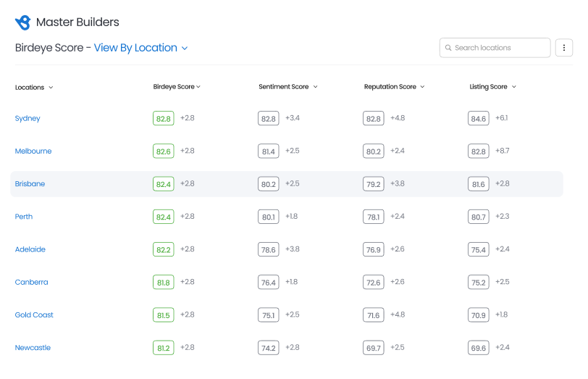Open the Melbourne location link

tap(33, 151)
